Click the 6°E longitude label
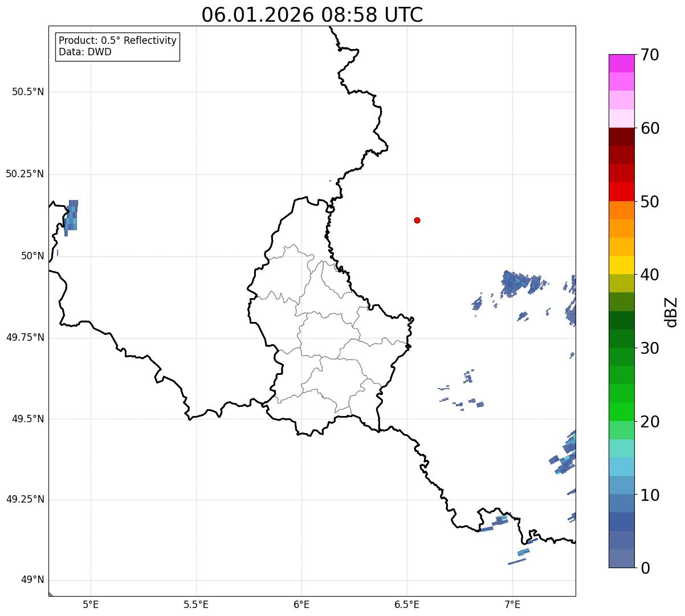Screen dimensions: 685x616 point(301,604)
